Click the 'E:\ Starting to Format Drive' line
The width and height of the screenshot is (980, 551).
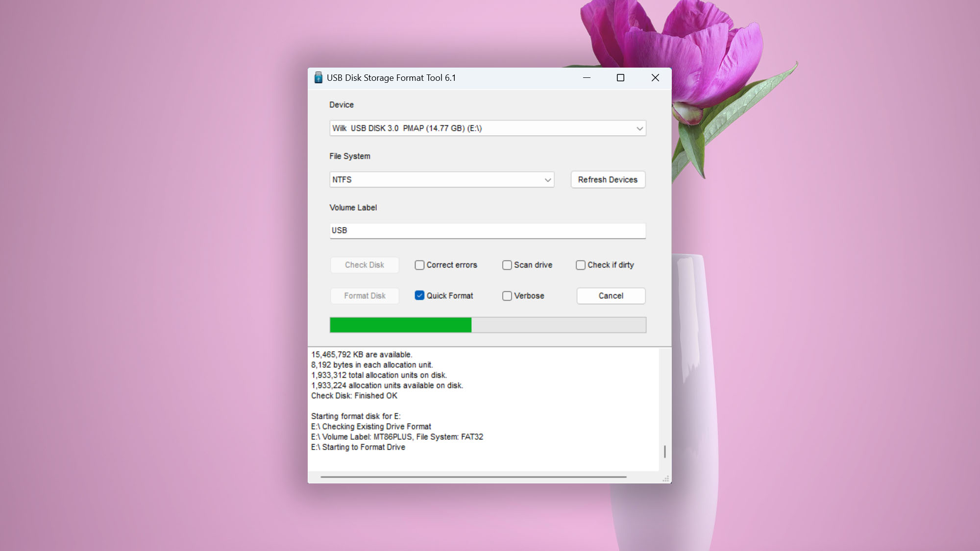(358, 447)
